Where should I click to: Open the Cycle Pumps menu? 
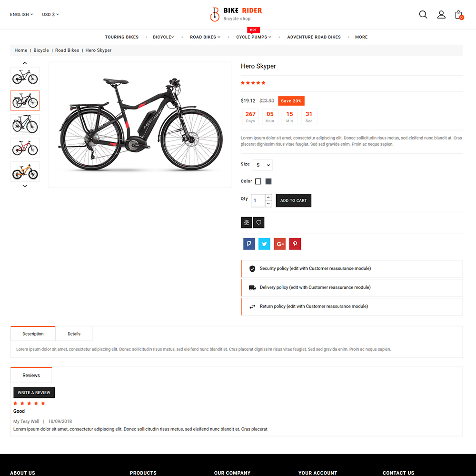coord(254,37)
